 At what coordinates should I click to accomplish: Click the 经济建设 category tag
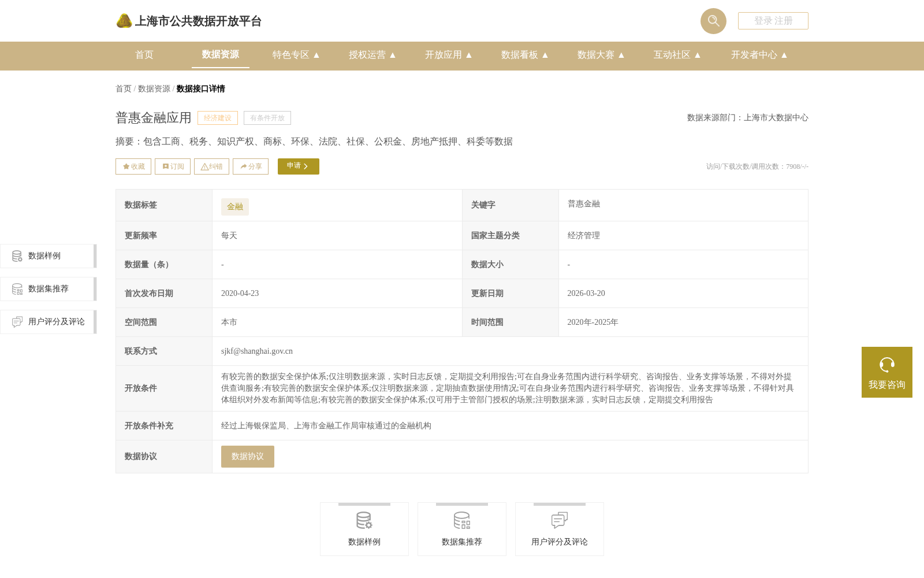coord(218,118)
